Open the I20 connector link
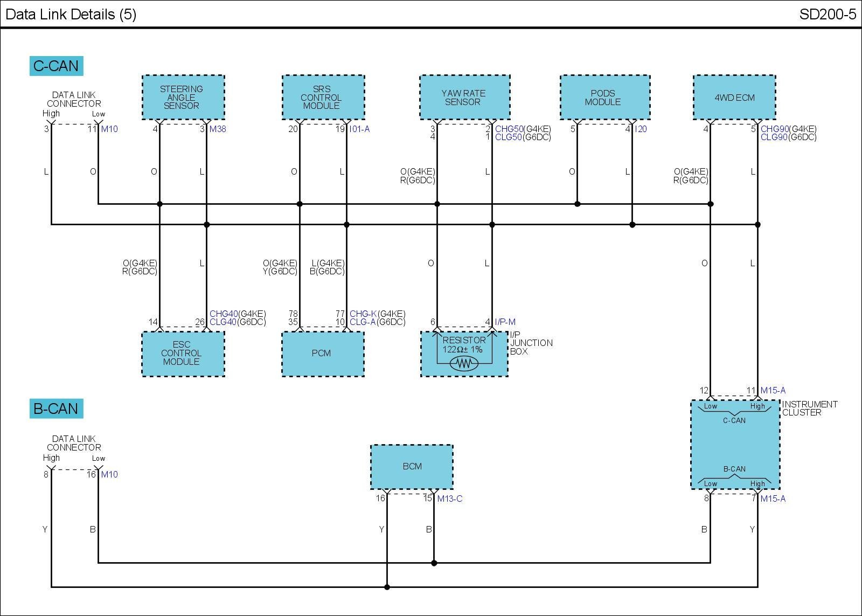Screen dimensions: 862x616 tap(641, 129)
